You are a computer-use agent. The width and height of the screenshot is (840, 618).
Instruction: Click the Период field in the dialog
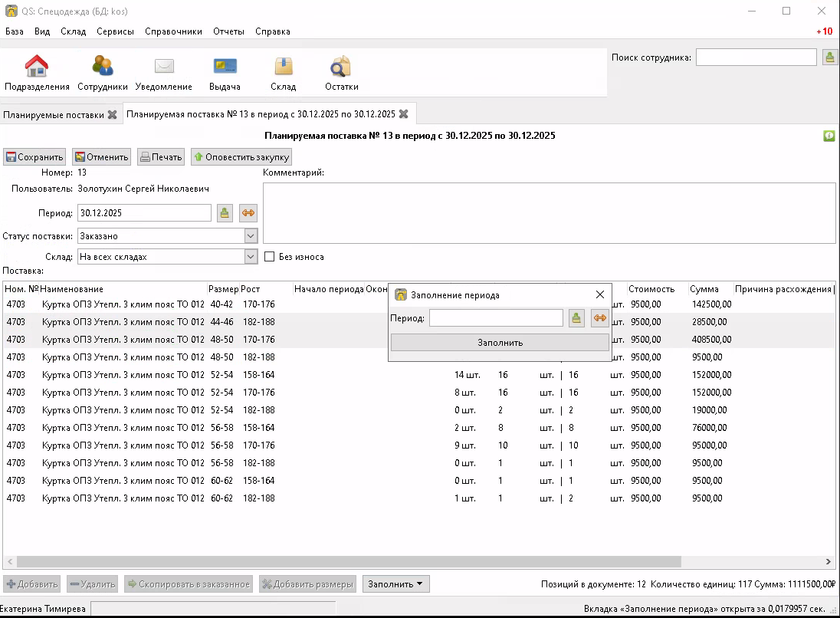tap(496, 318)
